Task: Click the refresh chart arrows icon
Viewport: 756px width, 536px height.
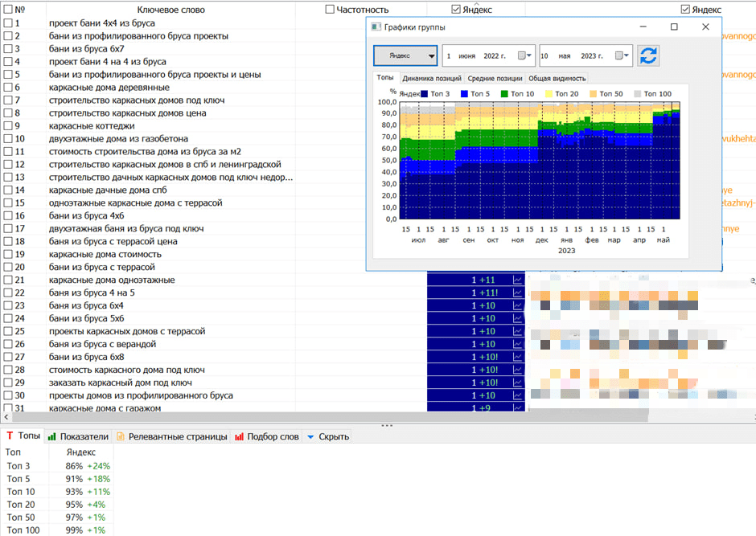Action: coord(648,55)
